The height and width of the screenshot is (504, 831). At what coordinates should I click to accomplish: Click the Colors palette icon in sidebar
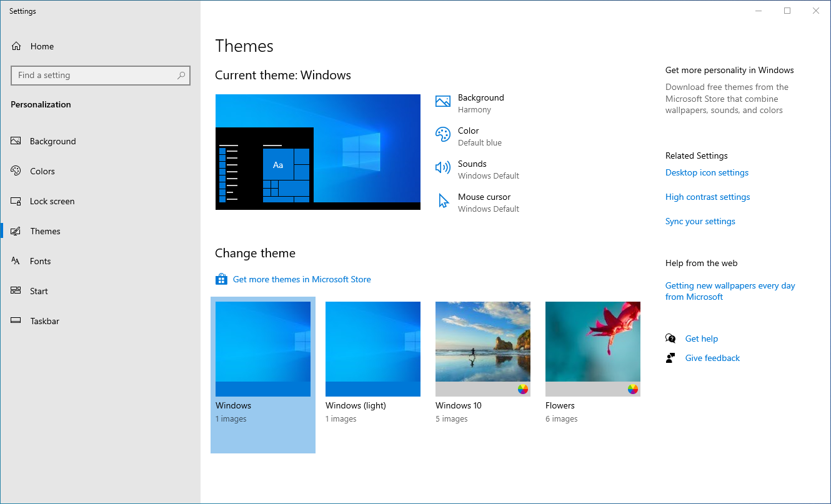(16, 171)
